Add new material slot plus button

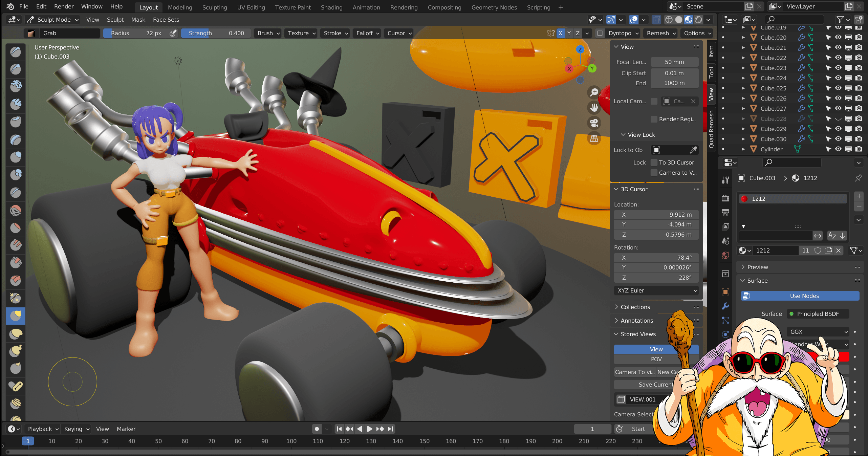pos(859,196)
